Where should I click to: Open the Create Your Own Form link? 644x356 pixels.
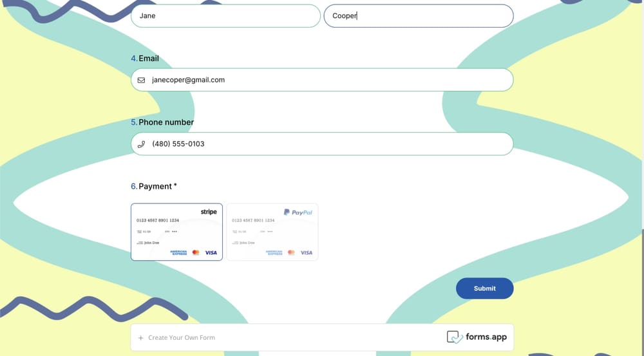pos(182,337)
